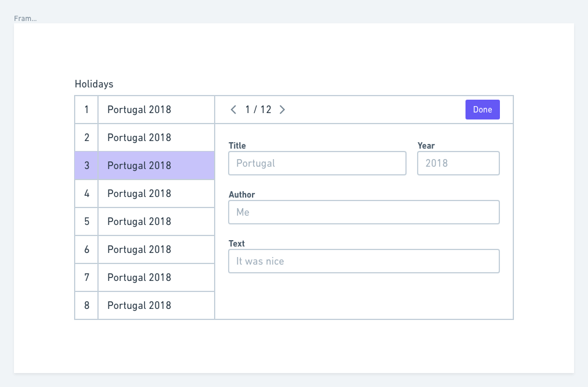Image resolution: width=588 pixels, height=387 pixels.
Task: Click the Text field showing It was nice
Action: click(x=363, y=261)
